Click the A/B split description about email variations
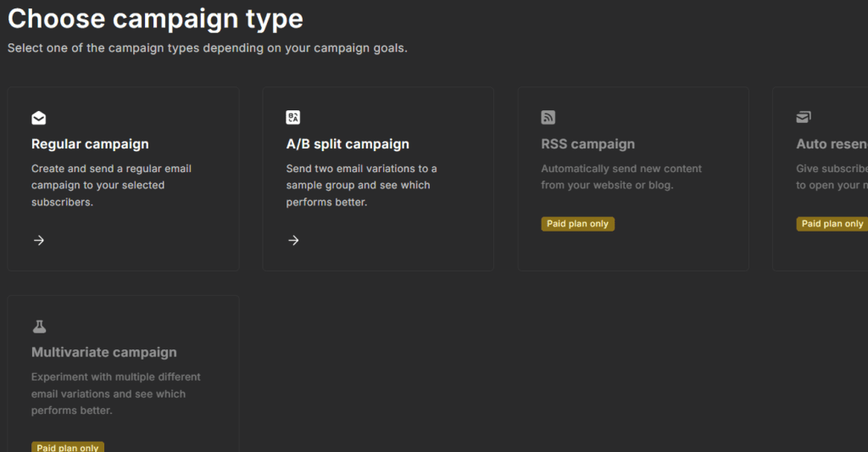Screen dimensions: 868x452 (x=361, y=185)
